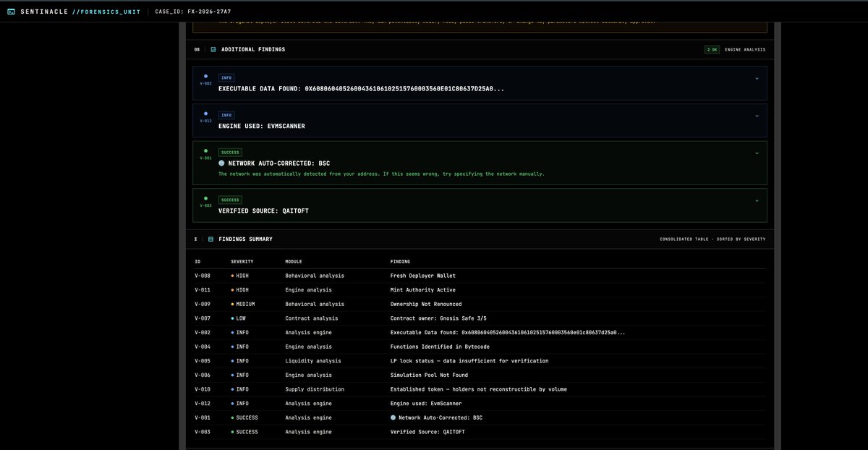Click the Functions Identified in Bytecode finding
The image size is (868, 450).
click(x=441, y=347)
